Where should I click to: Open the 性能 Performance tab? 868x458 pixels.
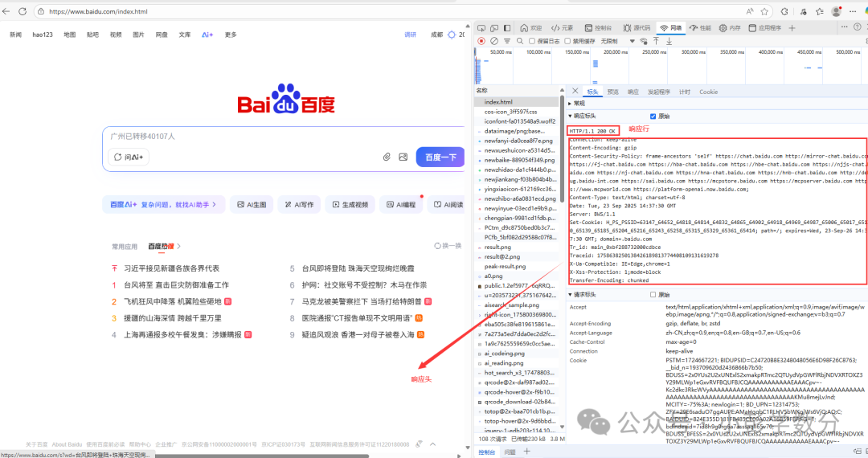click(x=700, y=27)
